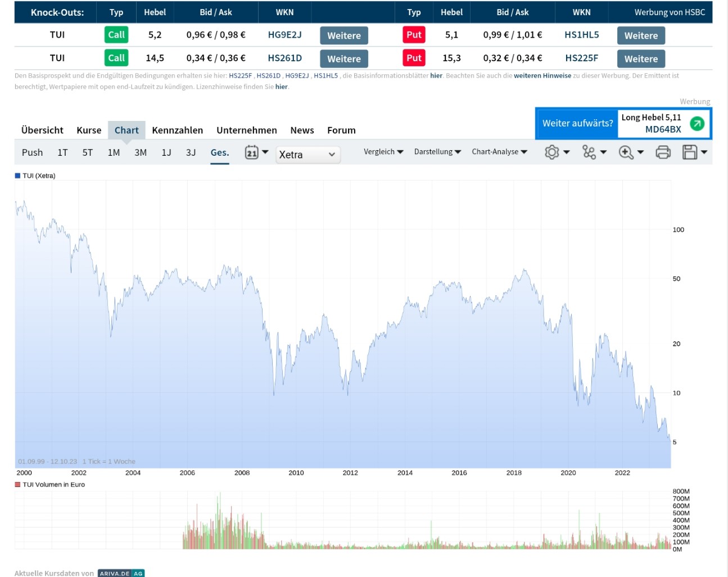The width and height of the screenshot is (728, 577).
Task: Open WKN HS261D in the table
Action: click(x=285, y=58)
